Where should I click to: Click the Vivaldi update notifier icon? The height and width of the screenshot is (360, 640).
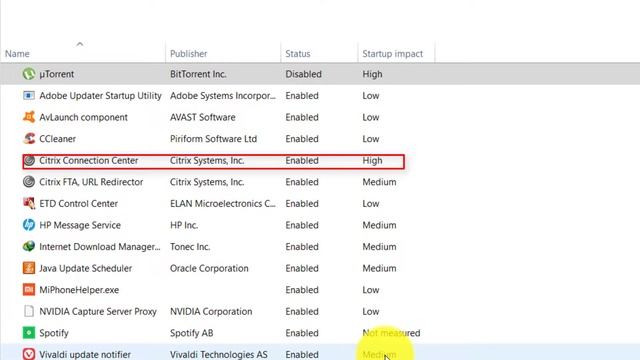coord(29,354)
